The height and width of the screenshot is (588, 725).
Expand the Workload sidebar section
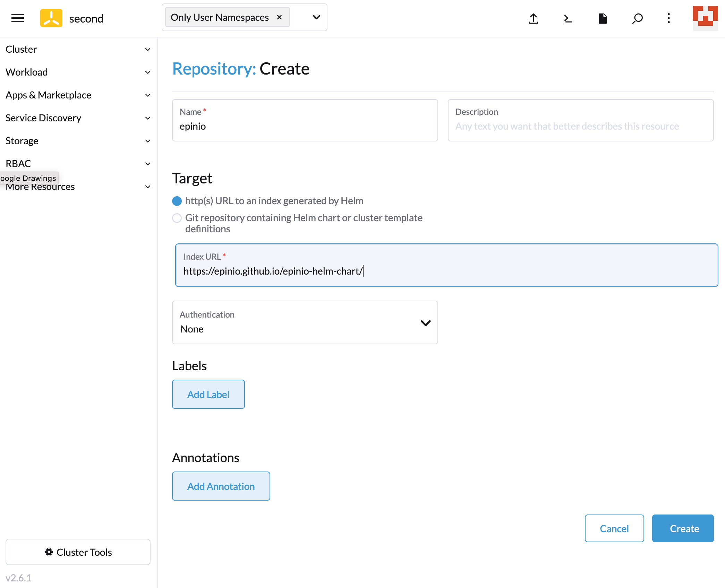pyautogui.click(x=79, y=72)
